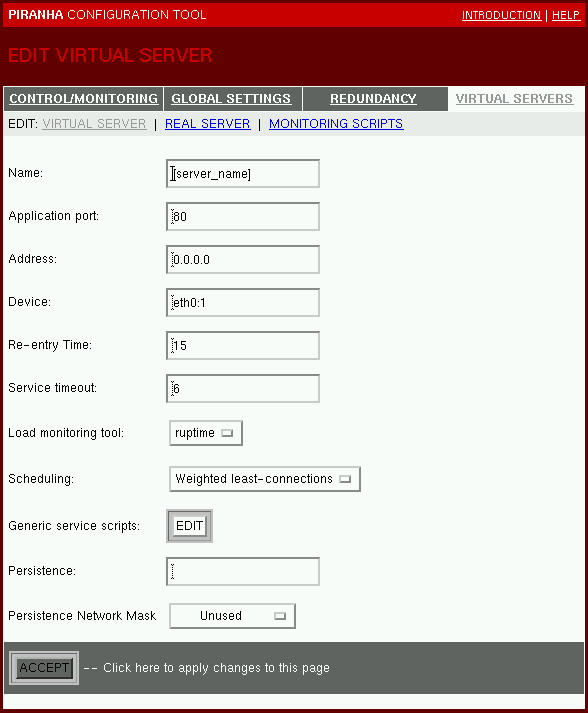Viewport: 588px width, 713px height.
Task: Open the Global Settings tab
Action: [x=231, y=99]
